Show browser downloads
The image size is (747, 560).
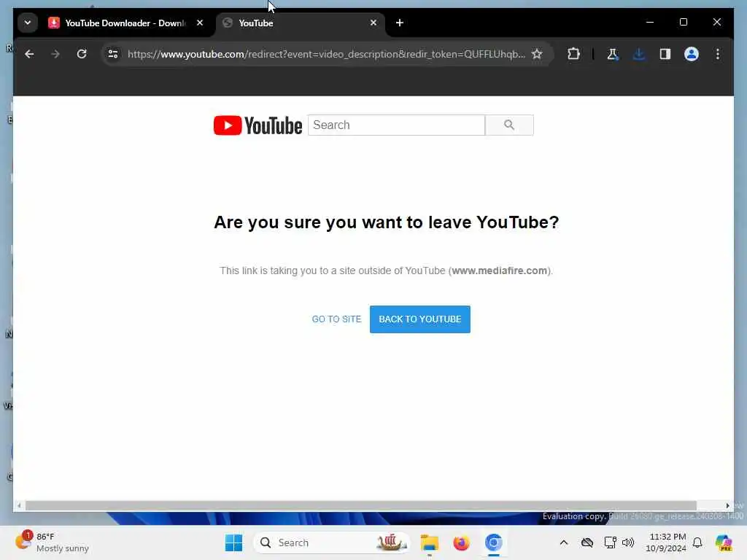click(x=639, y=54)
